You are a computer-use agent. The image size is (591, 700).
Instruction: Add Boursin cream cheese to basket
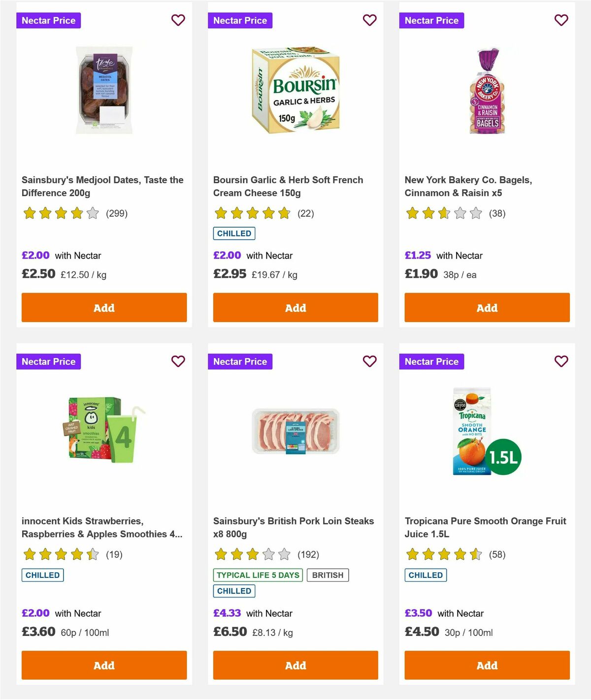click(x=295, y=307)
